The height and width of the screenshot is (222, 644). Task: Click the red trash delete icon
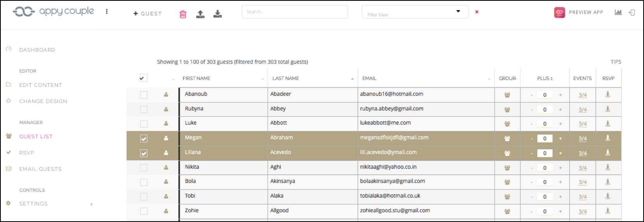pos(183,14)
